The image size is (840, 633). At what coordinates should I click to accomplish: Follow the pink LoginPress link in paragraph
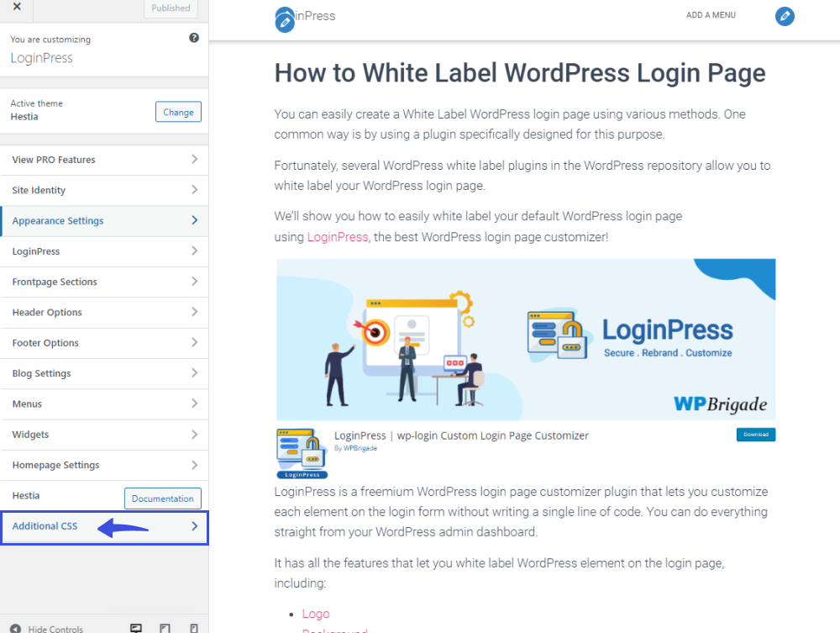(x=338, y=237)
